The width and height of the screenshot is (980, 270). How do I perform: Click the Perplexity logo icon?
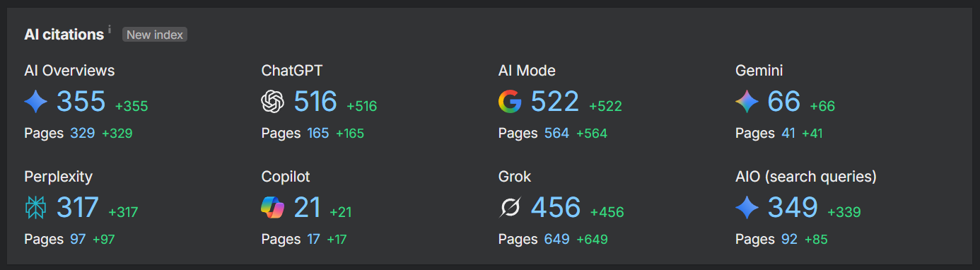coord(36,208)
